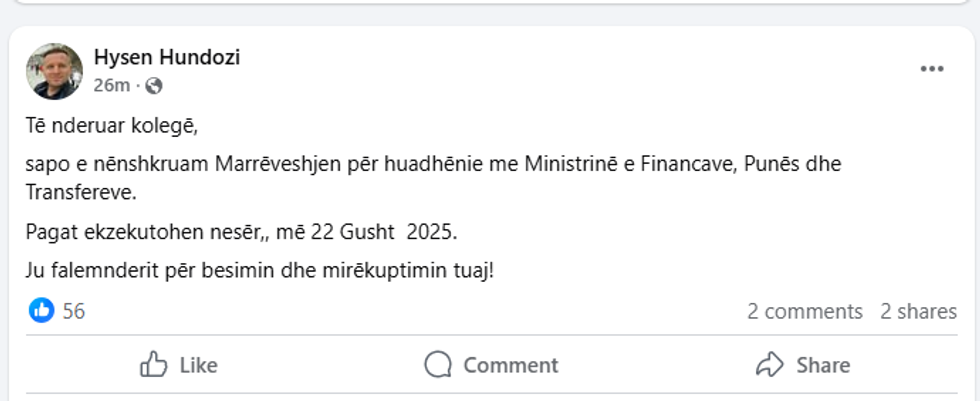Open the Hysen Hundozi profile name link
Viewport: 980px width, 401px height.
coord(166,57)
